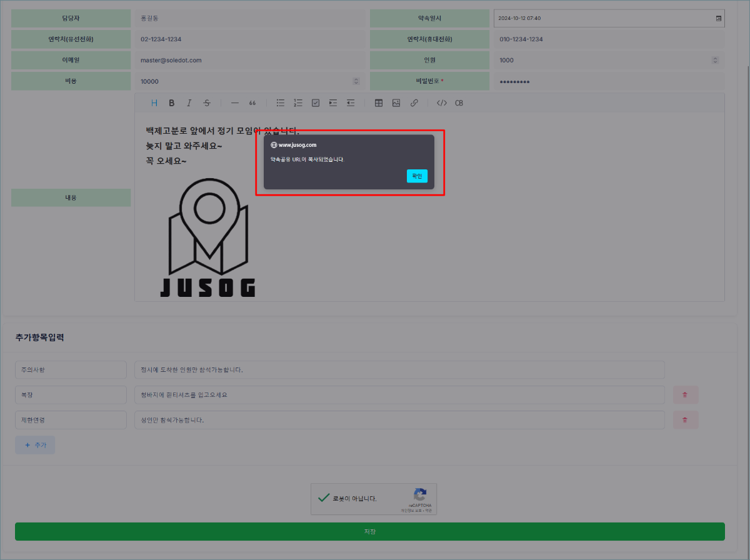Image resolution: width=750 pixels, height=560 pixels.
Task: Click the 제한연령 label input
Action: pyautogui.click(x=71, y=420)
